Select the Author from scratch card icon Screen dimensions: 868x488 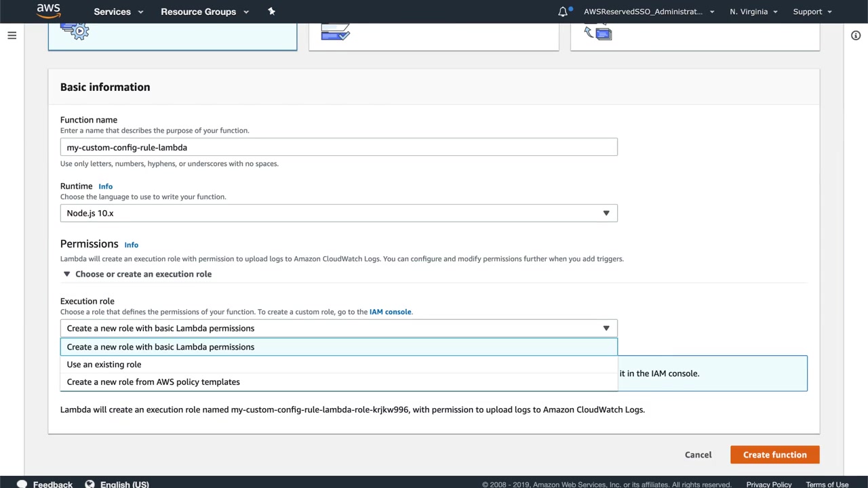[75, 31]
